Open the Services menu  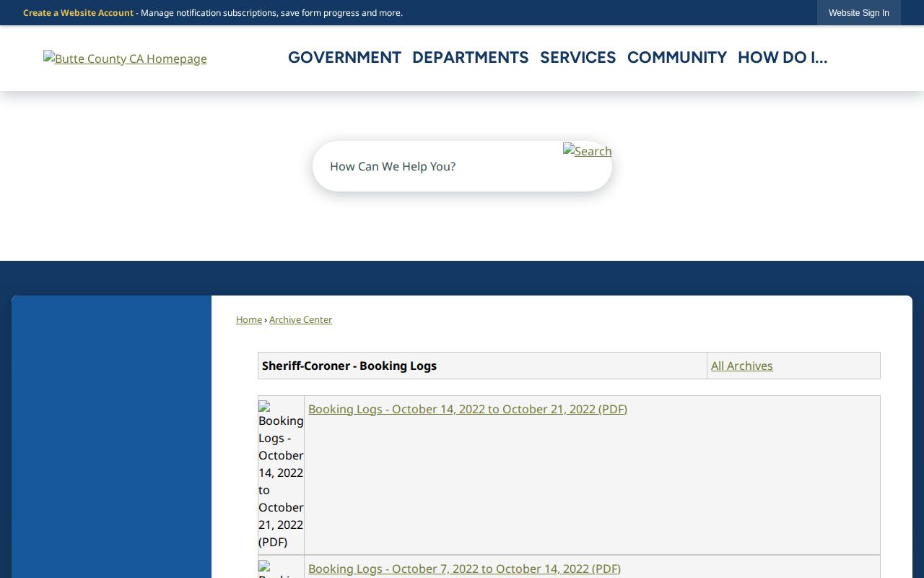(578, 57)
